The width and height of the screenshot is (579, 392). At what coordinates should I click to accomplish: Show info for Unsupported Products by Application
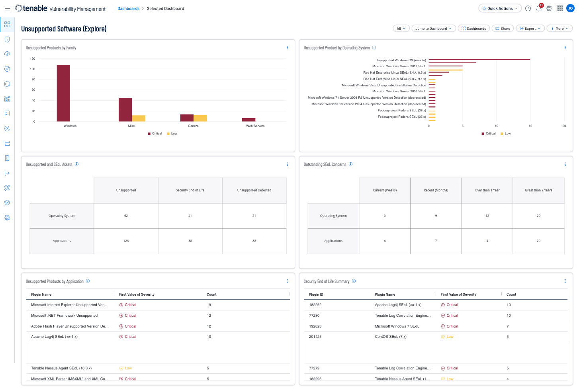pos(88,281)
